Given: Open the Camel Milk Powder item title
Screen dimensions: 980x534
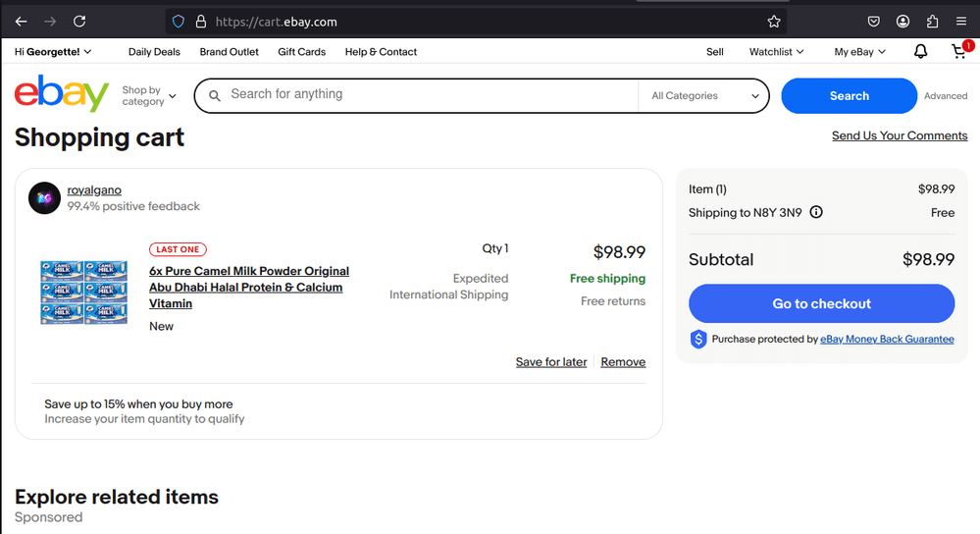Looking at the screenshot, I should tap(249, 287).
